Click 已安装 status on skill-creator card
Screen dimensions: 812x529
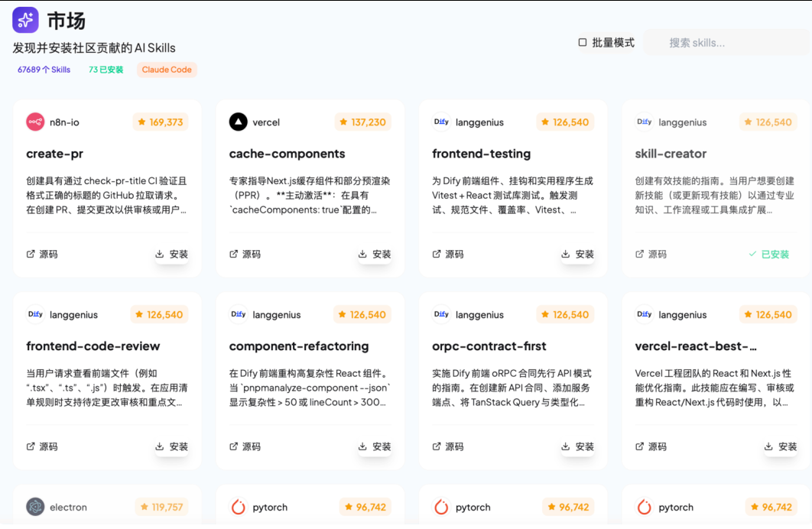pos(769,254)
